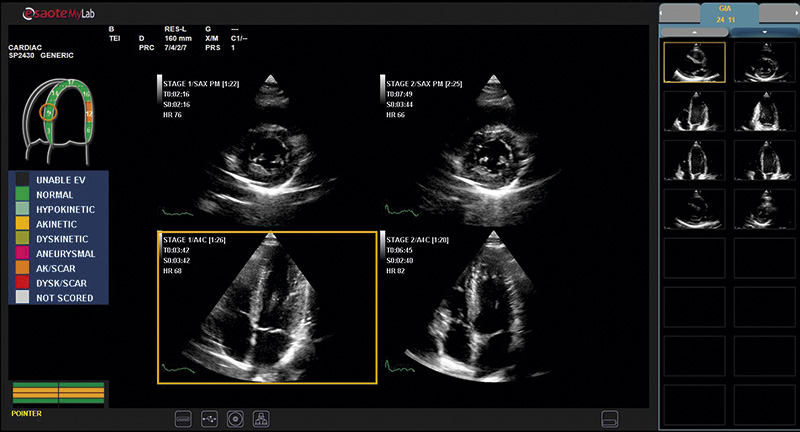Click the STAGE 1/SAX PM [1:22] title
Image resolution: width=800 pixels, height=432 pixels.
(x=201, y=84)
